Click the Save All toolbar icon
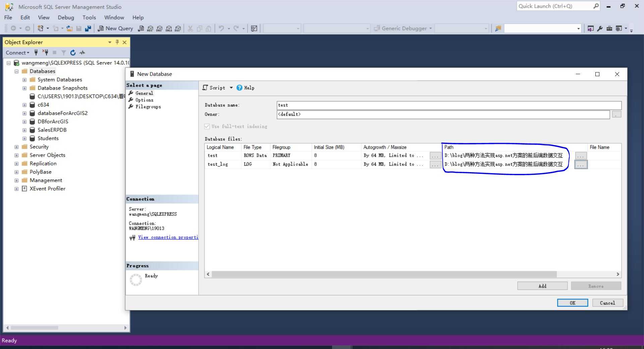Screen dimensions: 644x349 pyautogui.click(x=88, y=29)
